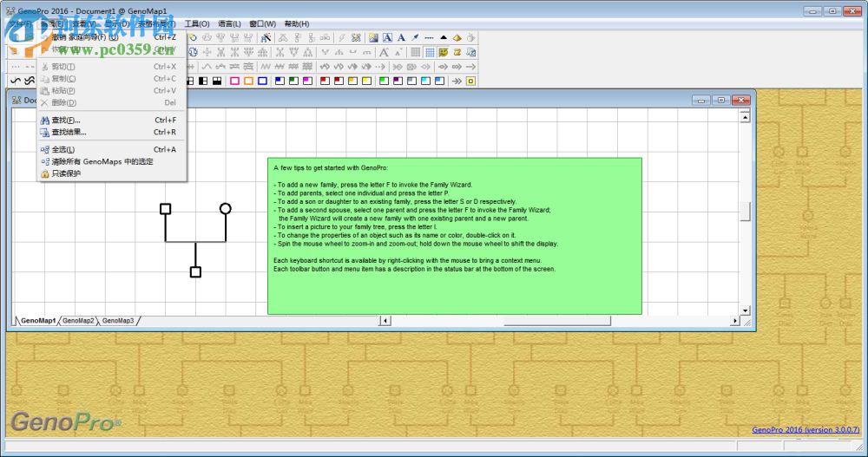Select the plain letter A text tool
Screen dimensions: 868x457
(401, 37)
